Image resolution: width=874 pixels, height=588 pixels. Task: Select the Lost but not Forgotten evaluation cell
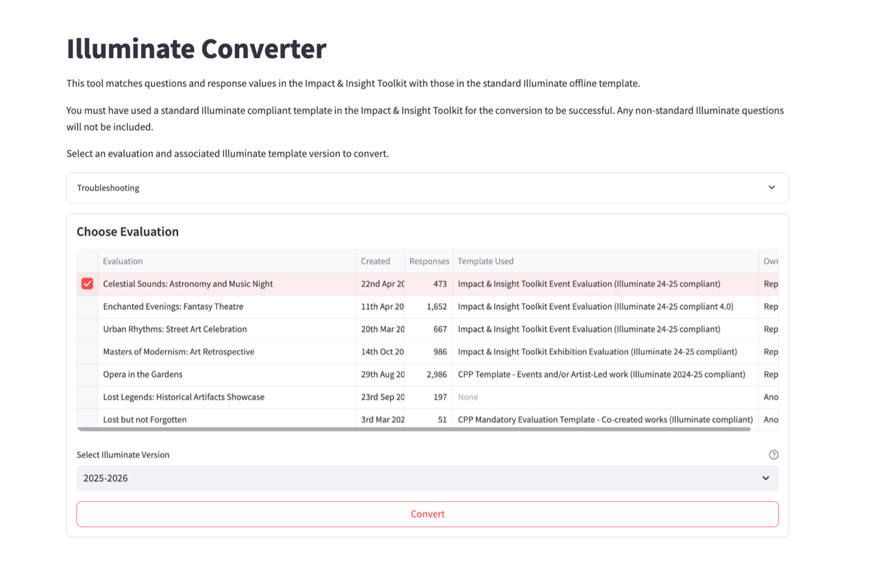(x=145, y=420)
